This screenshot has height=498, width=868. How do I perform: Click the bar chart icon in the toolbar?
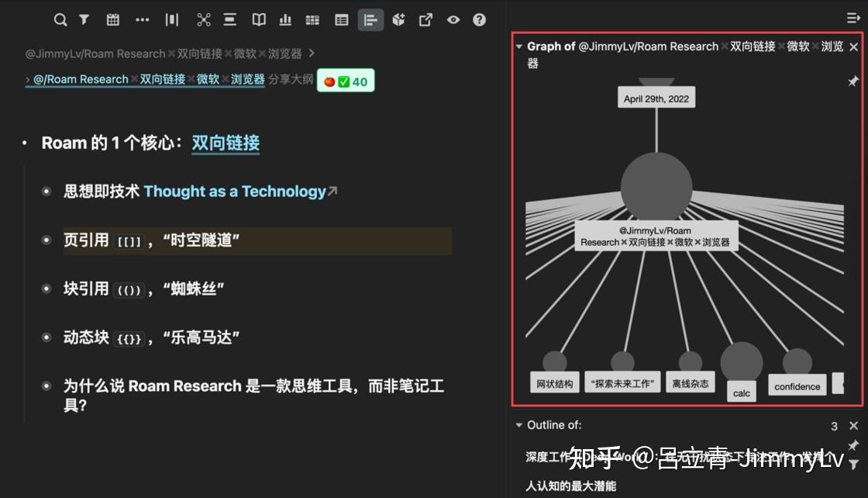coord(288,19)
